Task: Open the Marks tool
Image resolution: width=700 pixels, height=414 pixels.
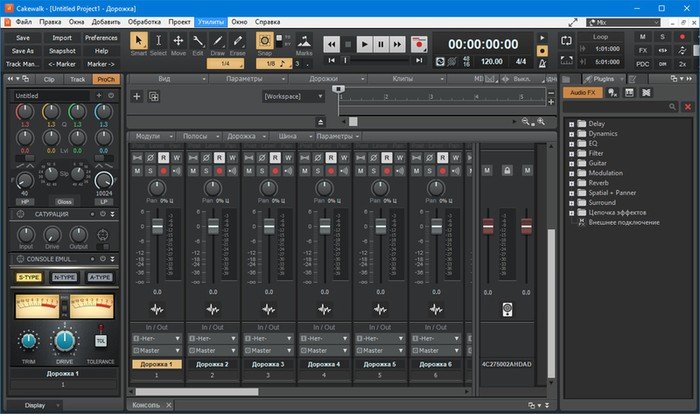Action: pyautogui.click(x=304, y=42)
